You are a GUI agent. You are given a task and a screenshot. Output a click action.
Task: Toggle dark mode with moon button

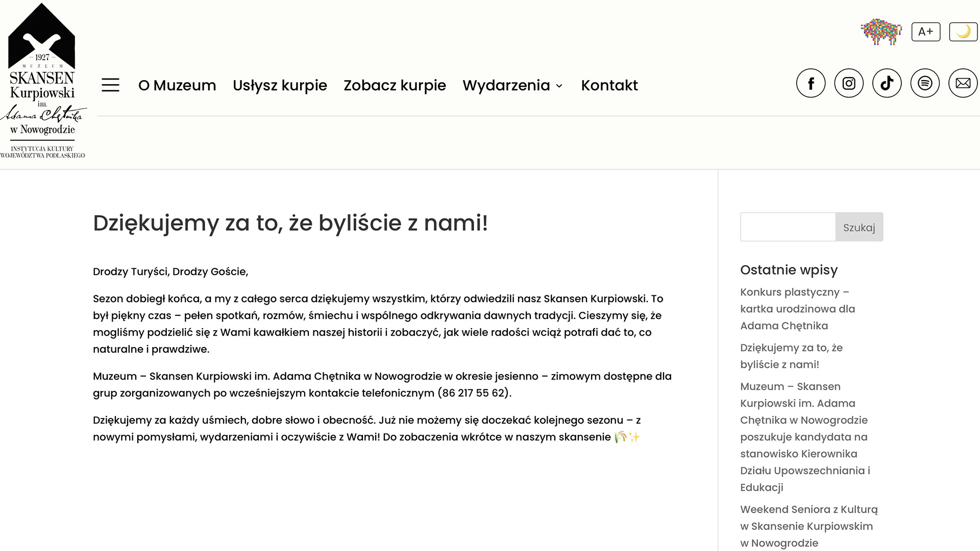tap(963, 32)
